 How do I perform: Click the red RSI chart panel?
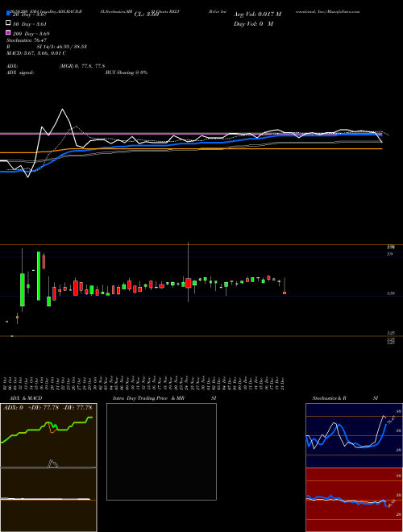coord(354,500)
